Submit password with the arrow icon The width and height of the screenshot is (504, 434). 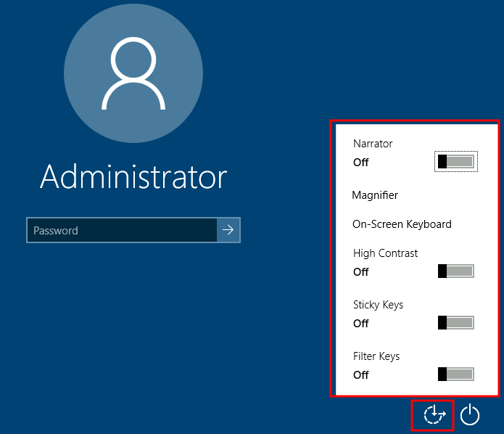(228, 230)
